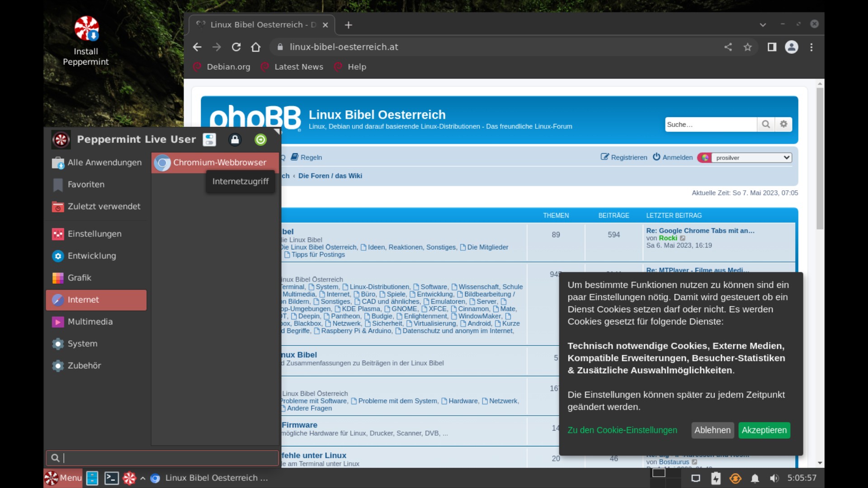Click the green logout icon in menu header

pyautogui.click(x=260, y=140)
